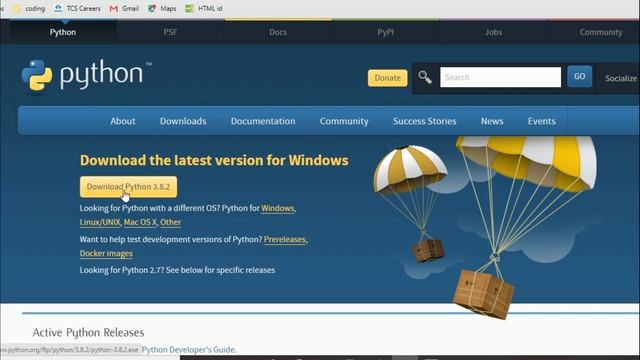This screenshot has height=360, width=640.
Task: Switch to the Jobs top tab
Action: [493, 32]
